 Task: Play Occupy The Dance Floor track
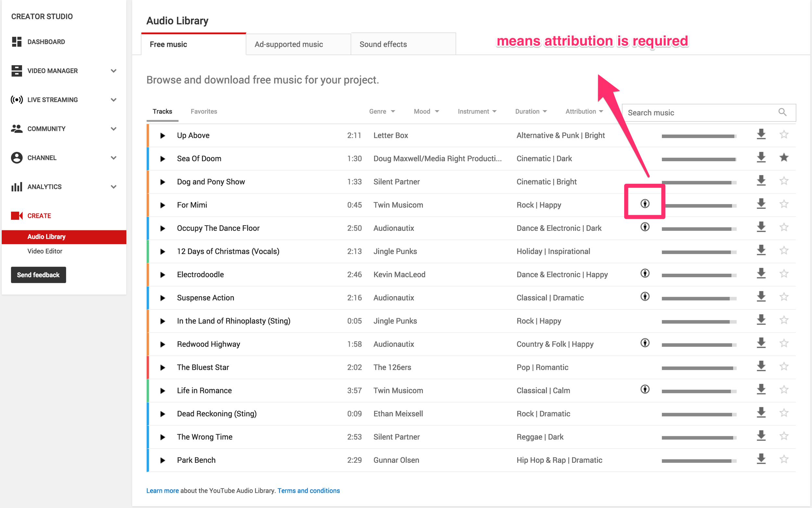(163, 228)
